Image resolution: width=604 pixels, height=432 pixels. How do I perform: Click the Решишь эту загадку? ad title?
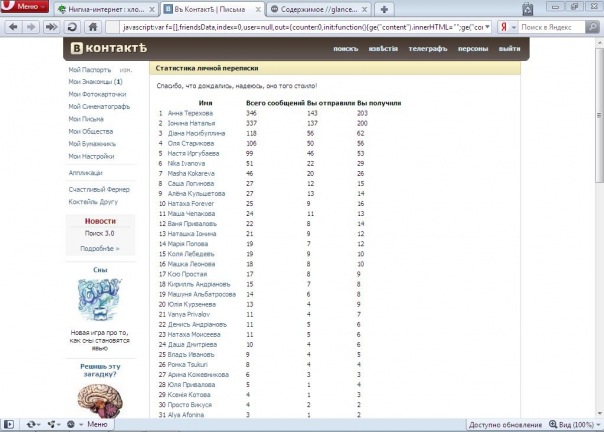pos(100,370)
